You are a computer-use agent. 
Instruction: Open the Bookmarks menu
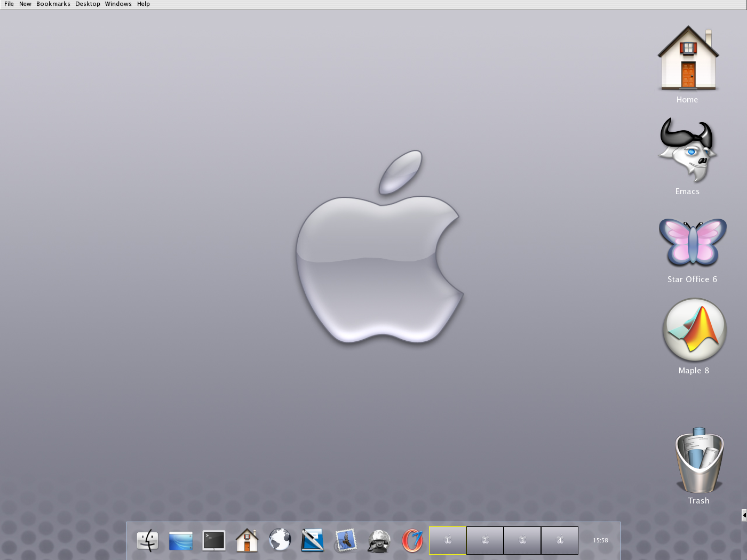tap(53, 4)
